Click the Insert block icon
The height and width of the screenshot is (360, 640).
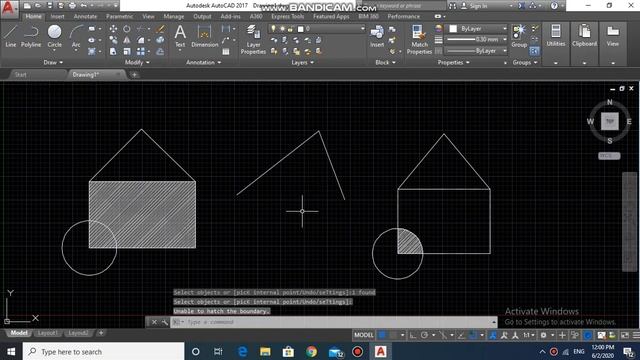tap(377, 36)
